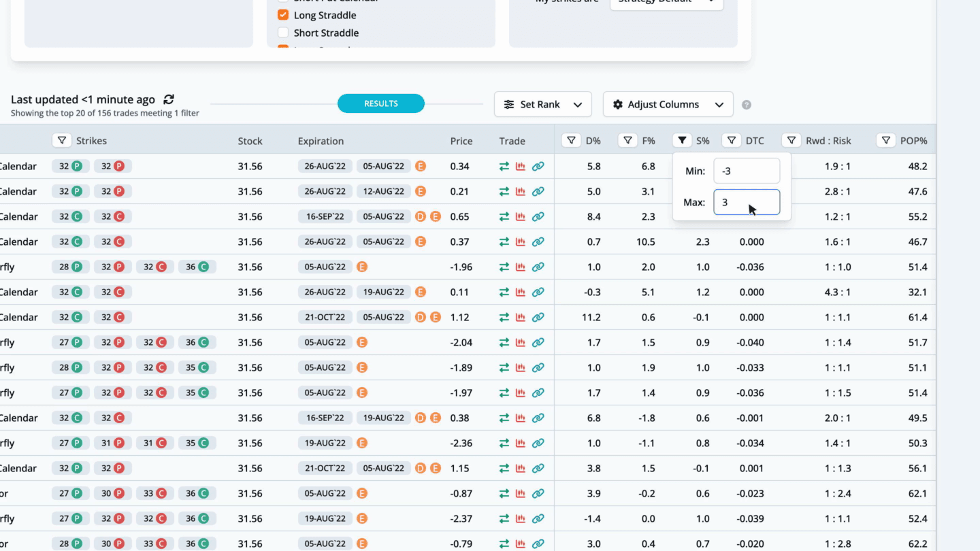Click link icon for the -1.97 price row
980x551 pixels.
(x=538, y=393)
